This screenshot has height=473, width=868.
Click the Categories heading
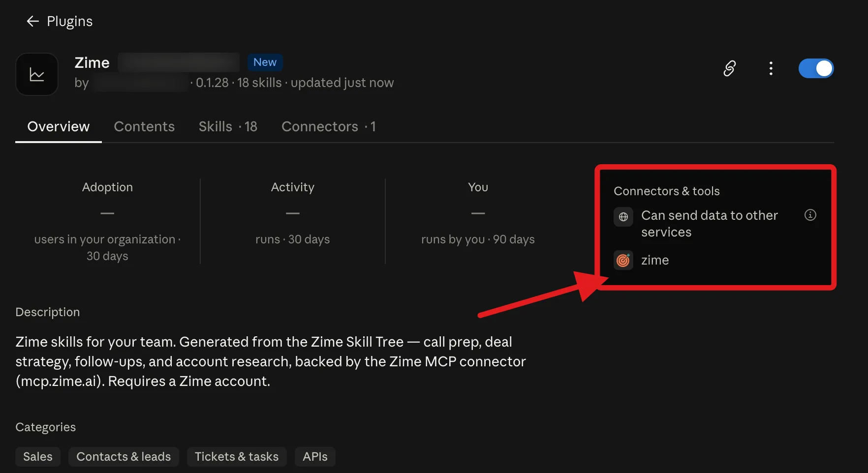46,427
